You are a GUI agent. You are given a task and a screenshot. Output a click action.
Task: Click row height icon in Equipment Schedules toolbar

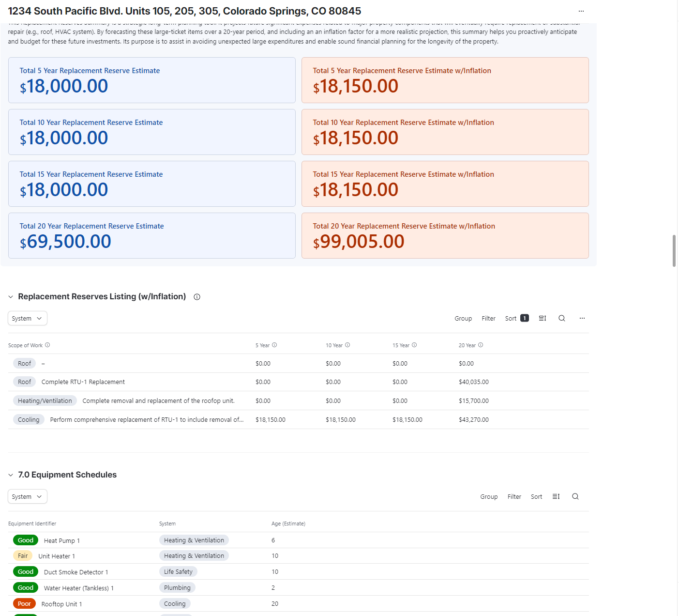point(556,496)
